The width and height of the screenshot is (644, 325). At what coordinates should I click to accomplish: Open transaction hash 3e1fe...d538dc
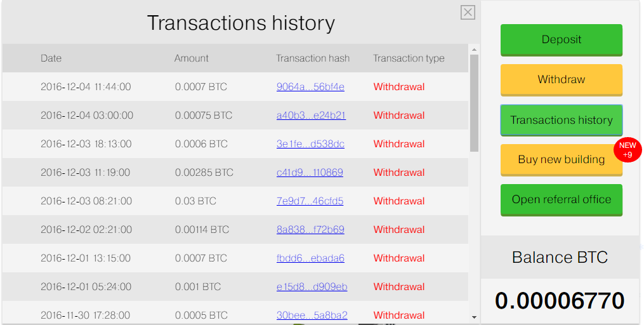(x=310, y=144)
